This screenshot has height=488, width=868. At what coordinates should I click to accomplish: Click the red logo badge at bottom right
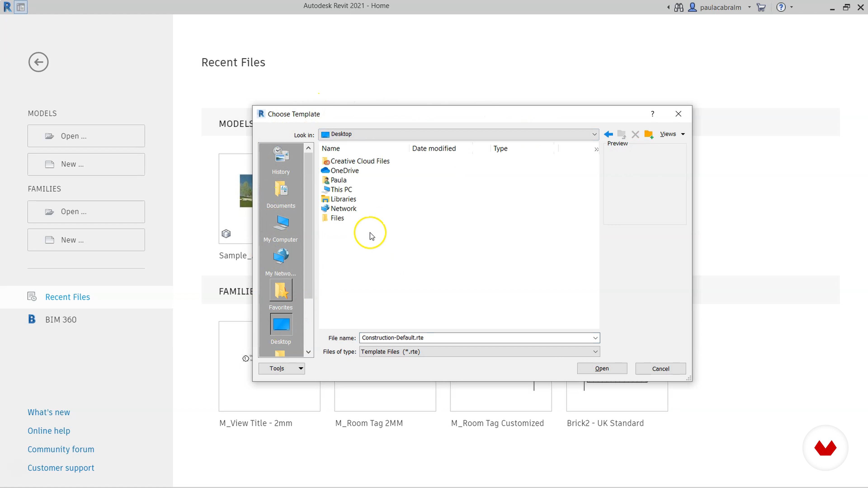(825, 448)
